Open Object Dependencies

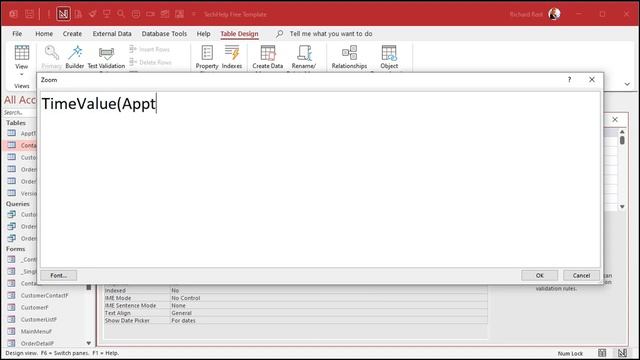click(x=389, y=57)
